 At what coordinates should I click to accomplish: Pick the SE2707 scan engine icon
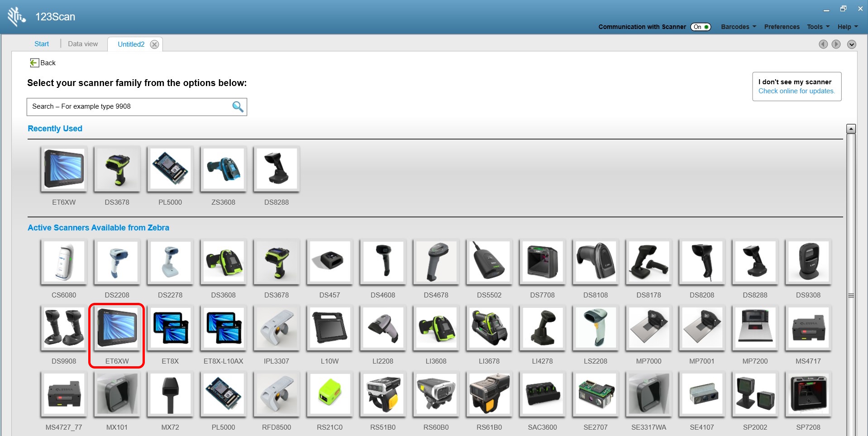click(596, 394)
